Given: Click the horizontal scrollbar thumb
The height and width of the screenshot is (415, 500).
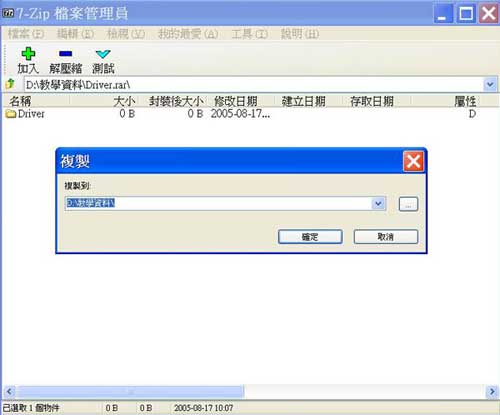Looking at the screenshot, I should pos(130,391).
